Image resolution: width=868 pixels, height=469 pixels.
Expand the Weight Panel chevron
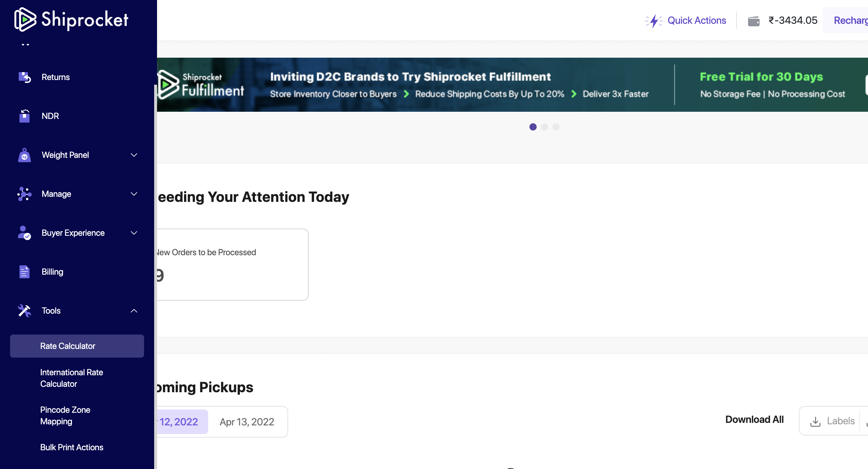tap(134, 155)
